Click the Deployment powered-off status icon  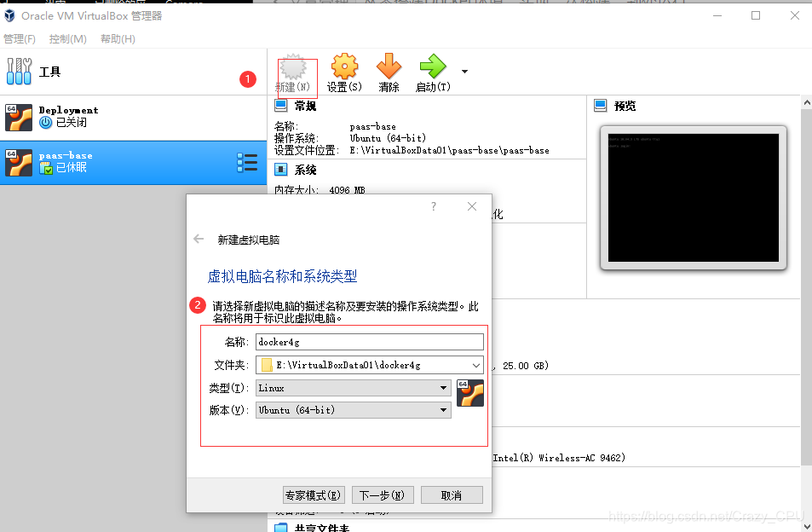(45, 123)
